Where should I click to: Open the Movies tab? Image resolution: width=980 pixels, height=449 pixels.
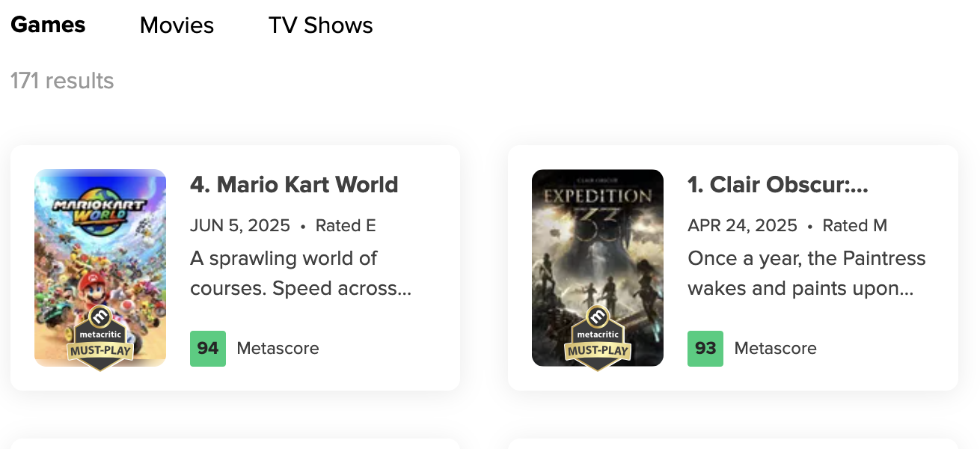[x=177, y=25]
